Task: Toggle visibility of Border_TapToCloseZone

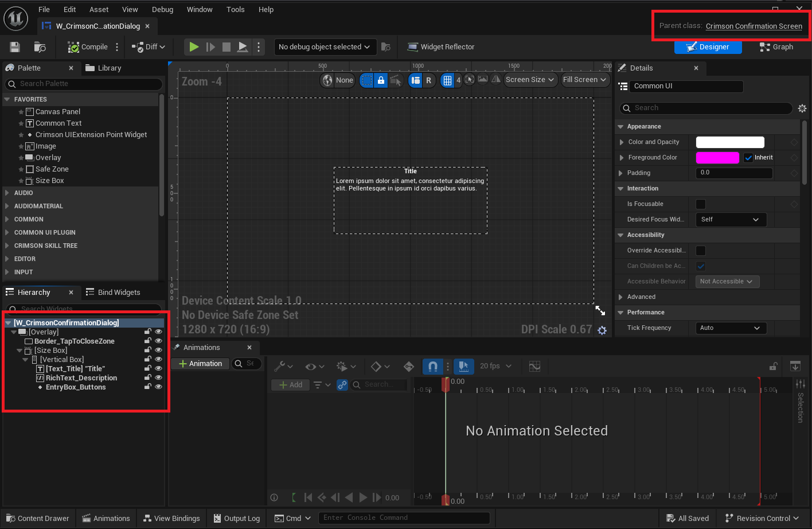Action: [159, 341]
